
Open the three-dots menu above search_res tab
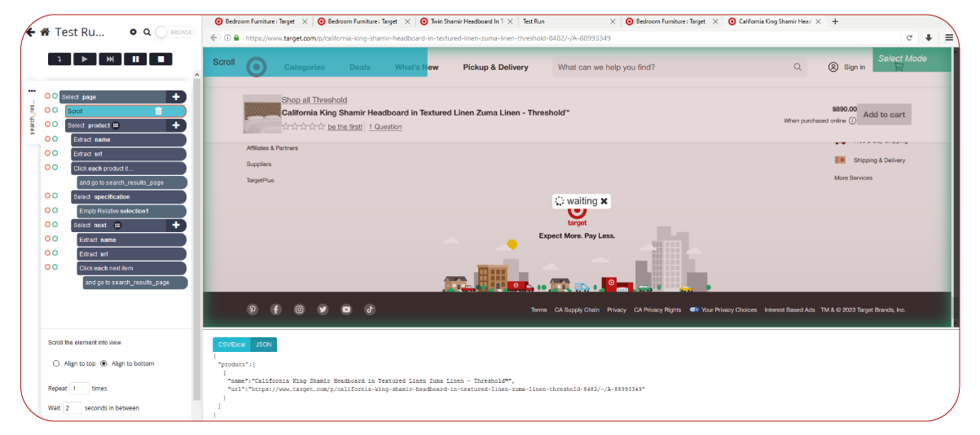click(x=32, y=90)
